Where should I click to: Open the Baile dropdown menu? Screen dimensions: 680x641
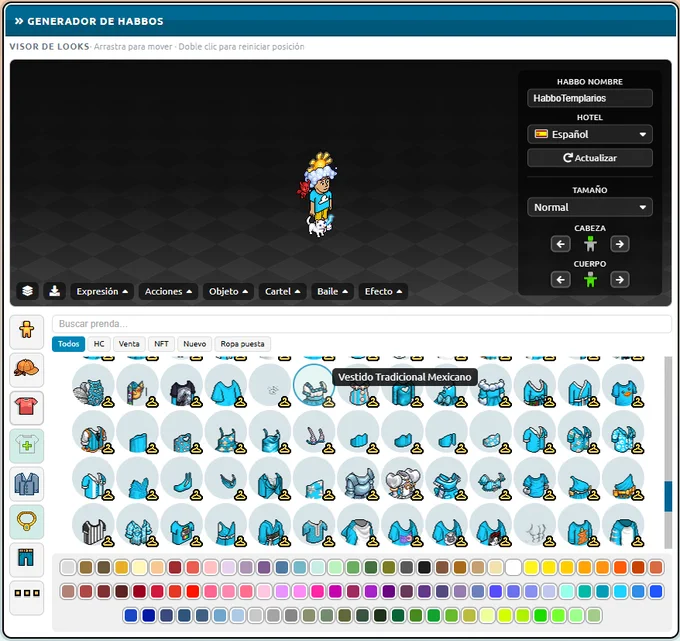(332, 291)
